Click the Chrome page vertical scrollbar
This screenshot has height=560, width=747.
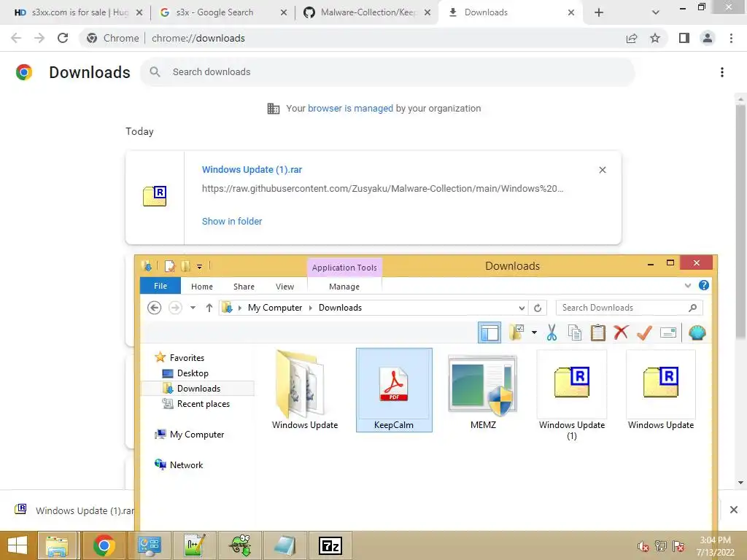(x=740, y=222)
